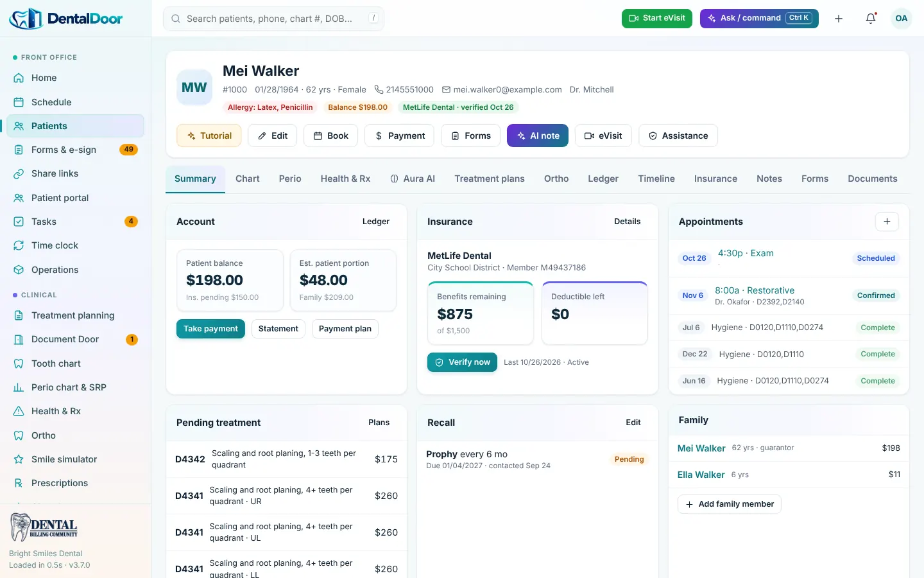
Task: Open Perio chart & SRP
Action: 75,387
